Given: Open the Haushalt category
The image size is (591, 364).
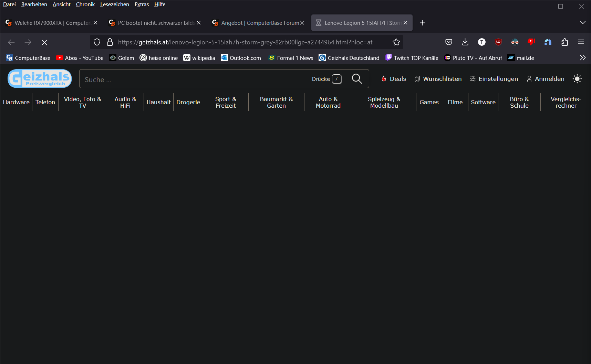Looking at the screenshot, I should pos(158,102).
